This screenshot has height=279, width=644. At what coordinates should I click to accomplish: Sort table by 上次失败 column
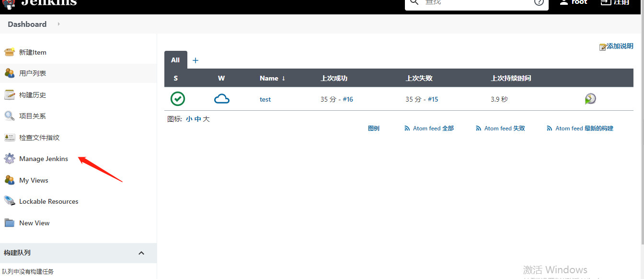tap(419, 78)
